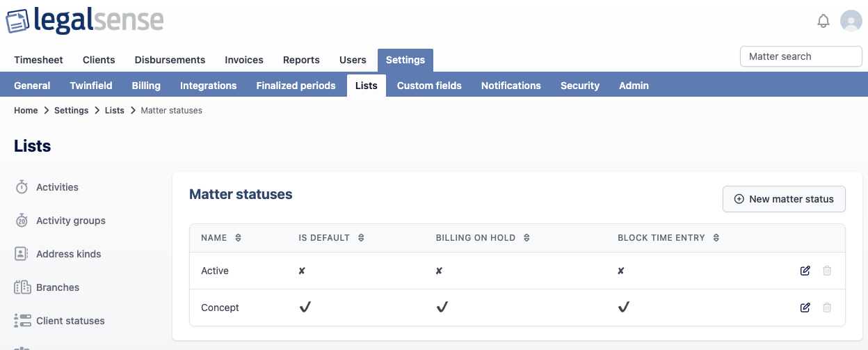Click the Branches building icon
The height and width of the screenshot is (350, 868).
[x=22, y=287]
